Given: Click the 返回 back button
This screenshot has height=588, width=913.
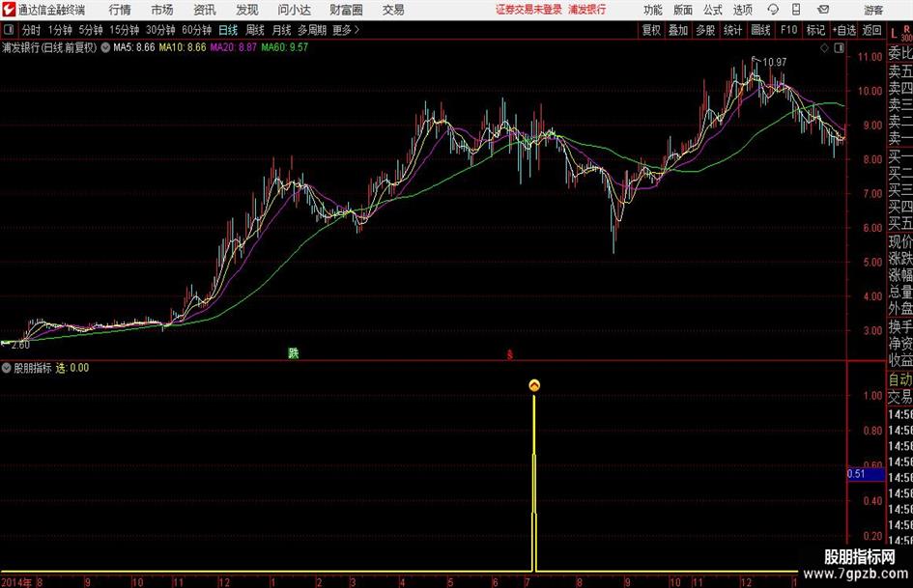Looking at the screenshot, I should (871, 30).
